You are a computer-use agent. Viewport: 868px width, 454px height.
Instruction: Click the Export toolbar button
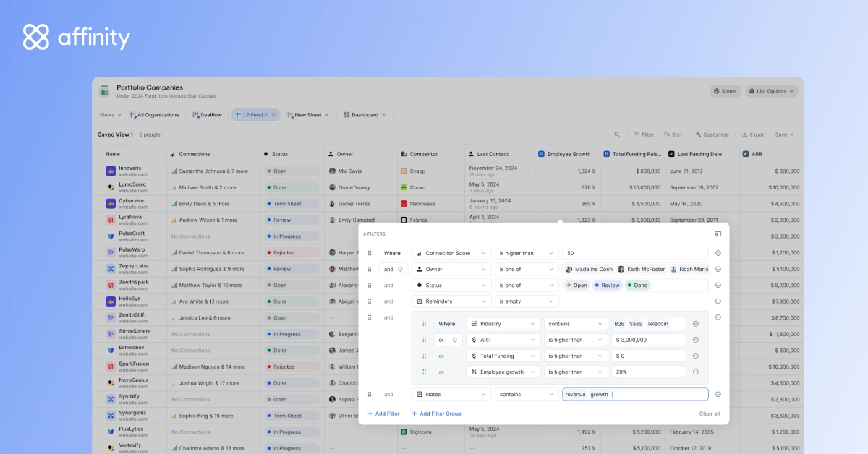[754, 134]
